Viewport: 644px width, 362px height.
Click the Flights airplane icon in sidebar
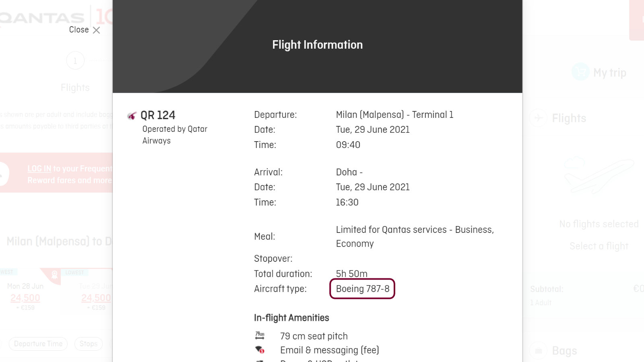pos(538,118)
